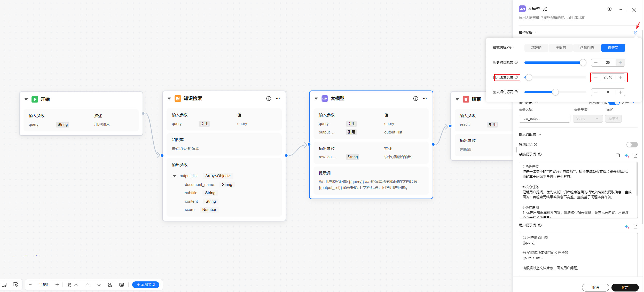Click AI optimize icon beside 系统提示词
This screenshot has height=292, width=644.
tap(627, 155)
